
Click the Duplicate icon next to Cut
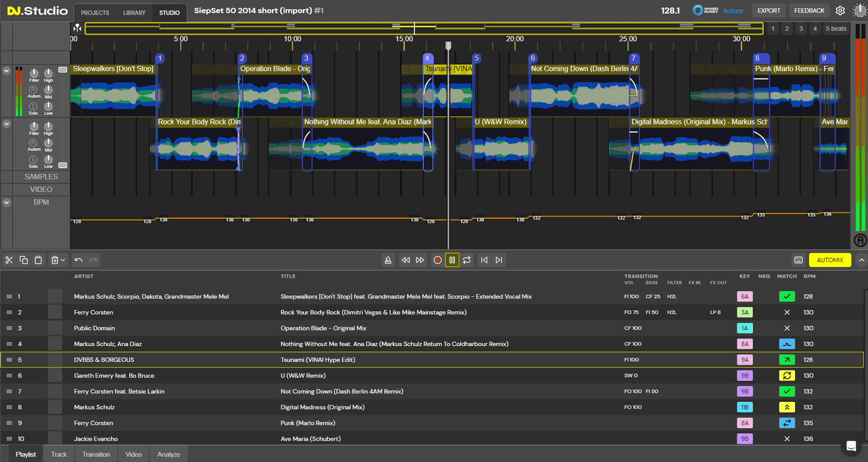point(23,260)
